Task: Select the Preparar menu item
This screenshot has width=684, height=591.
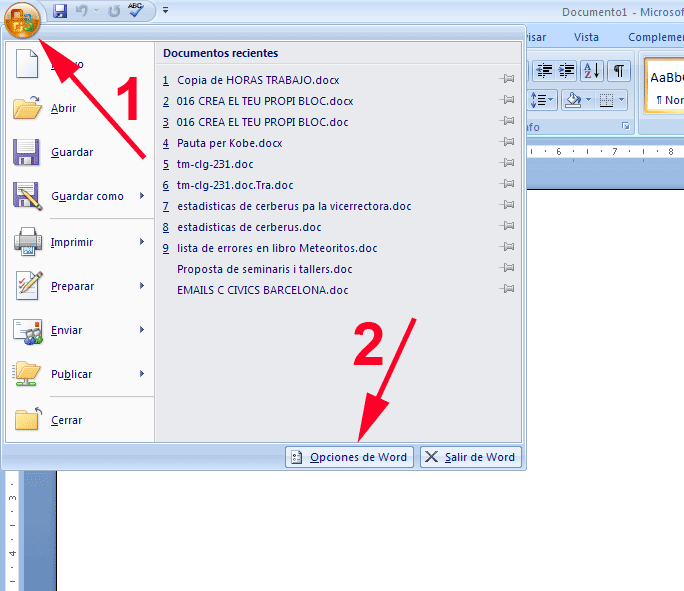Action: 72,286
